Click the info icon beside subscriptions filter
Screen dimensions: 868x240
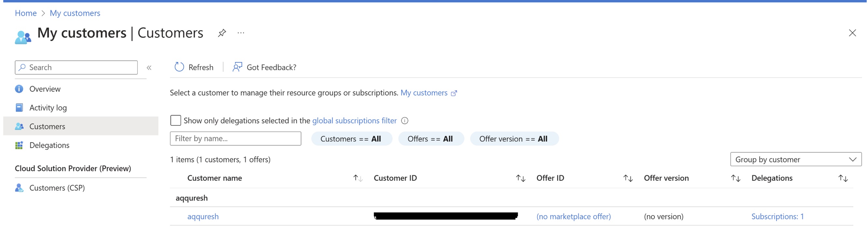pos(405,121)
